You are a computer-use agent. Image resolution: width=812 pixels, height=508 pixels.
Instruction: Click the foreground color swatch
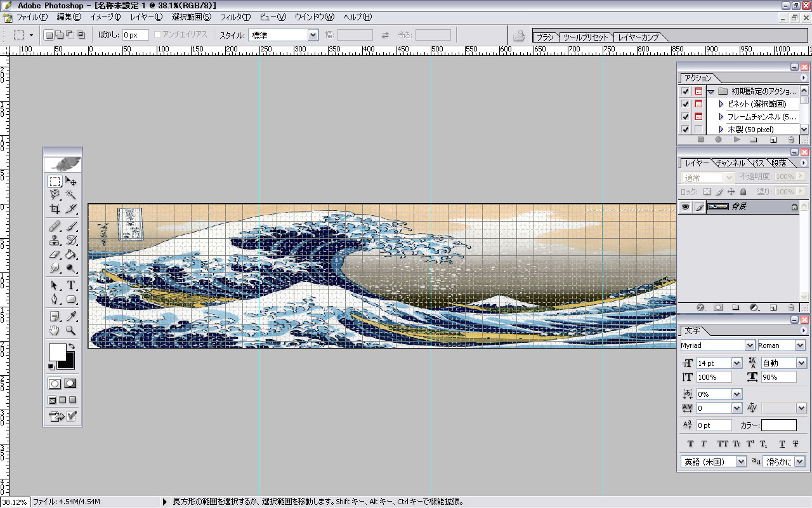pos(57,351)
